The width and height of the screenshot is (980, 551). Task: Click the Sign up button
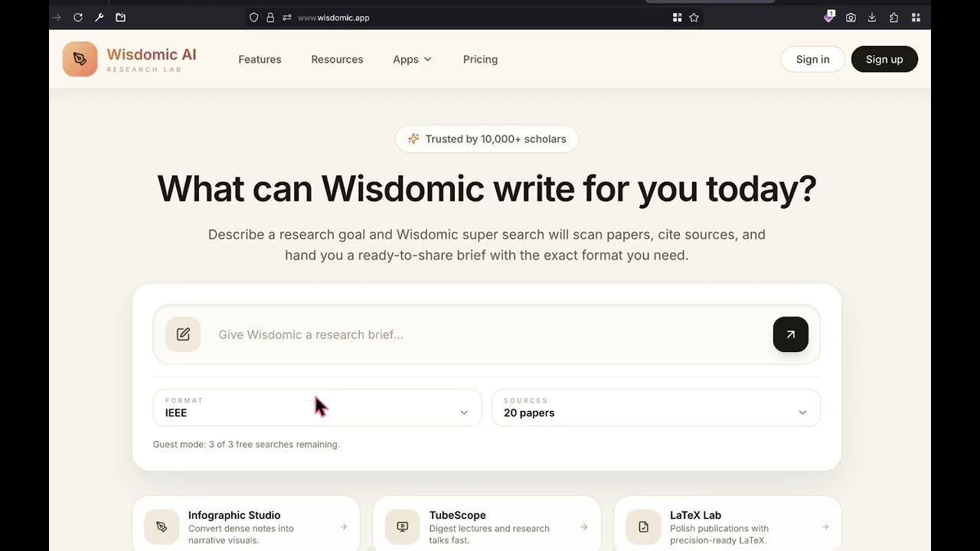click(x=884, y=59)
